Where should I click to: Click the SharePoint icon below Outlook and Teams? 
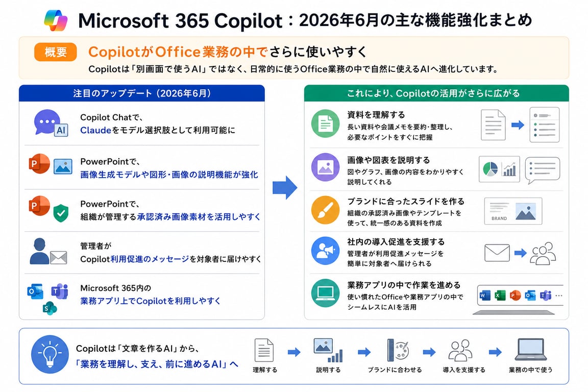(x=50, y=308)
